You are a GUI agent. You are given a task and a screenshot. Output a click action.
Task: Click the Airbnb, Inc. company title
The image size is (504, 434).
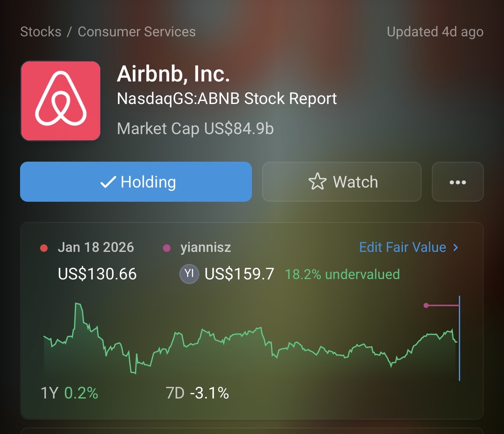[x=173, y=74]
